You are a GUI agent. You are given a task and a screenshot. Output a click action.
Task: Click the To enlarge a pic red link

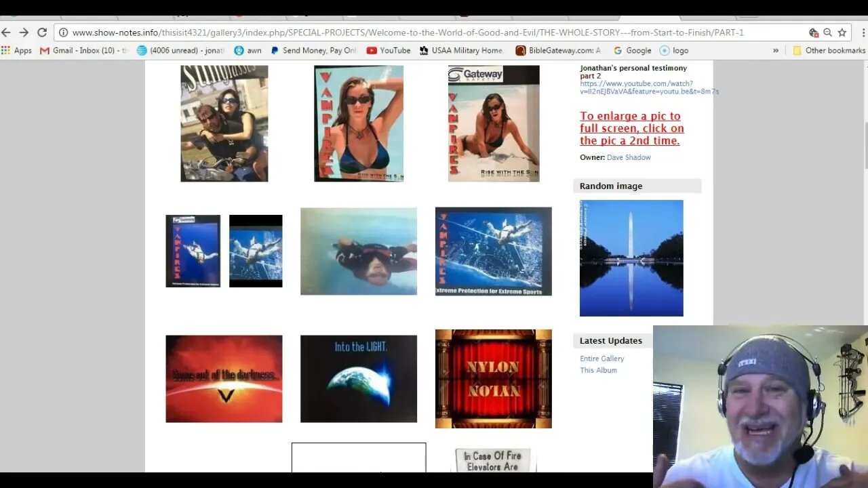tap(632, 128)
